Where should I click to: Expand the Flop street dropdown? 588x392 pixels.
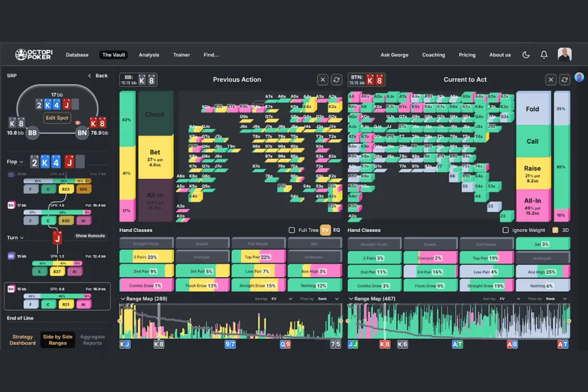15,162
